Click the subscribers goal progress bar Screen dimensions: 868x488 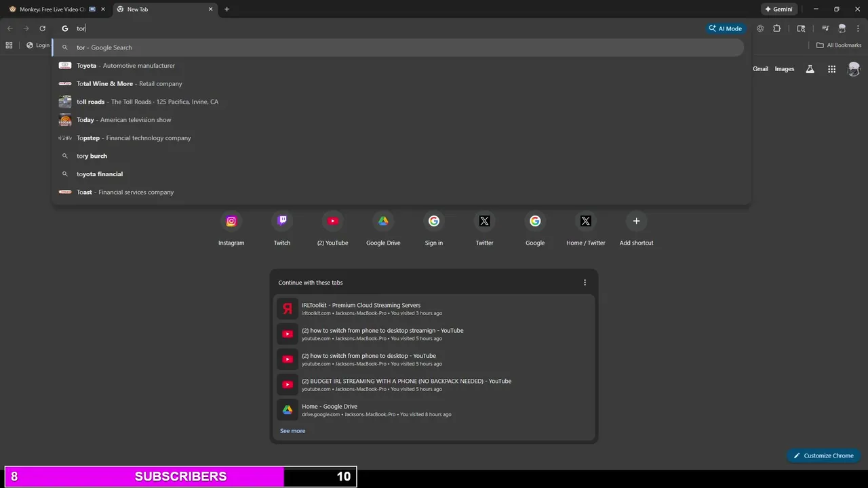(x=180, y=476)
